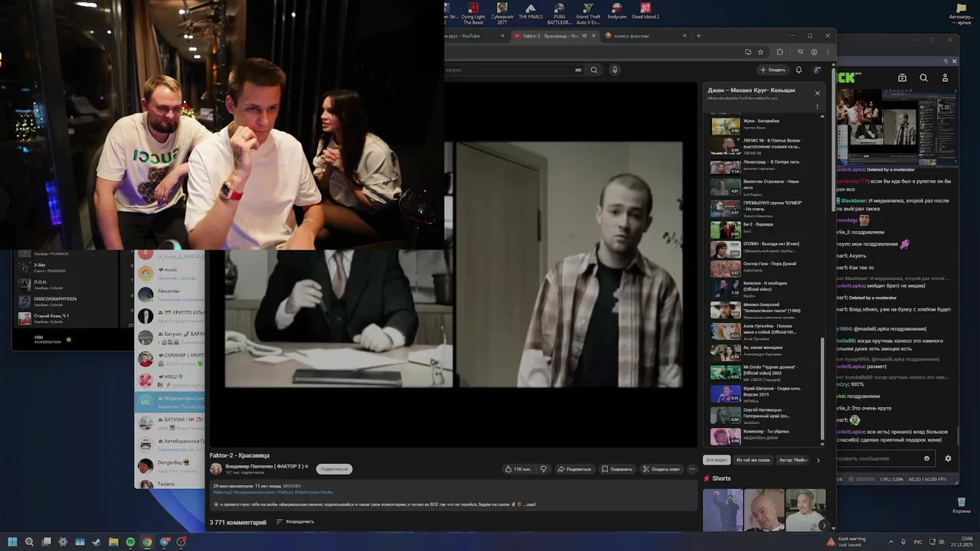980x551 pixels.
Task: Open first Shorts thumbnail
Action: coord(723,510)
